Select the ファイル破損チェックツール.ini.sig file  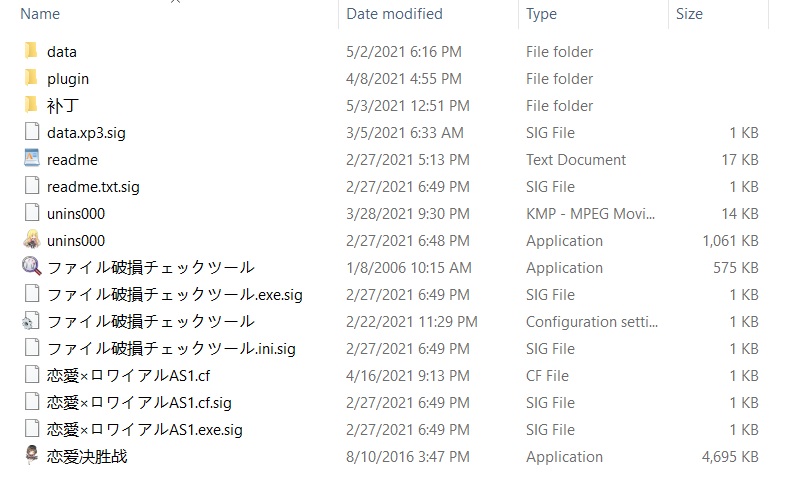tap(171, 348)
